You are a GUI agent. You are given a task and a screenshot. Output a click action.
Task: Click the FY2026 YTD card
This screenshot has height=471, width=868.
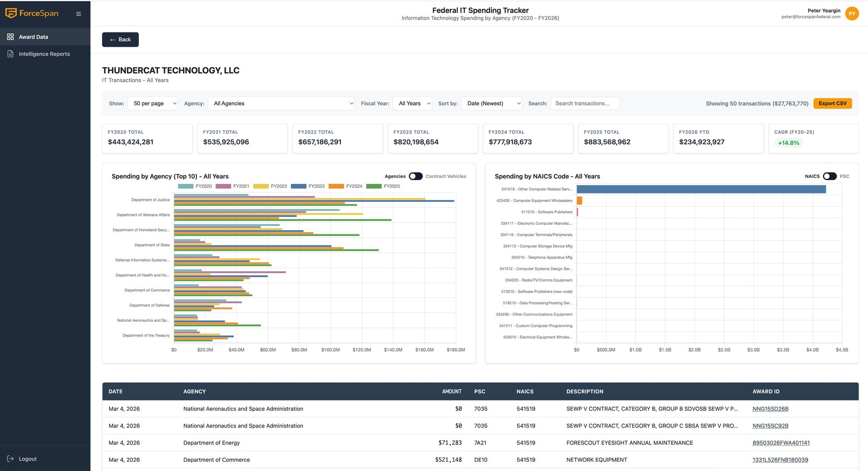tap(718, 138)
